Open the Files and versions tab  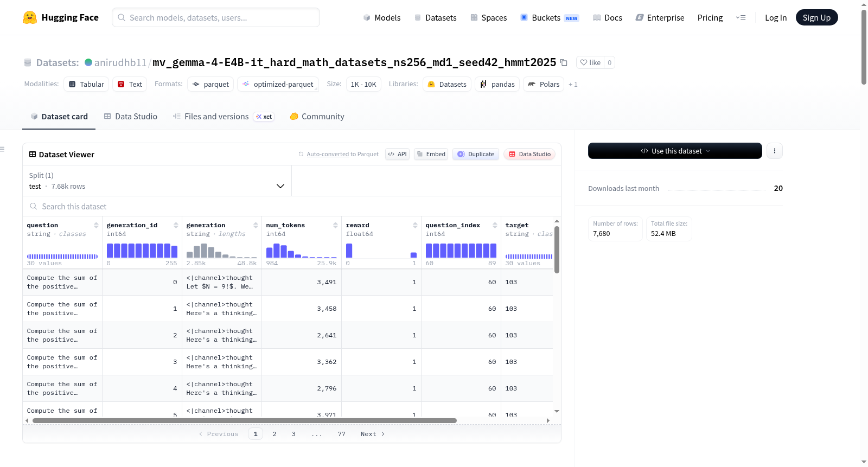coord(224,117)
